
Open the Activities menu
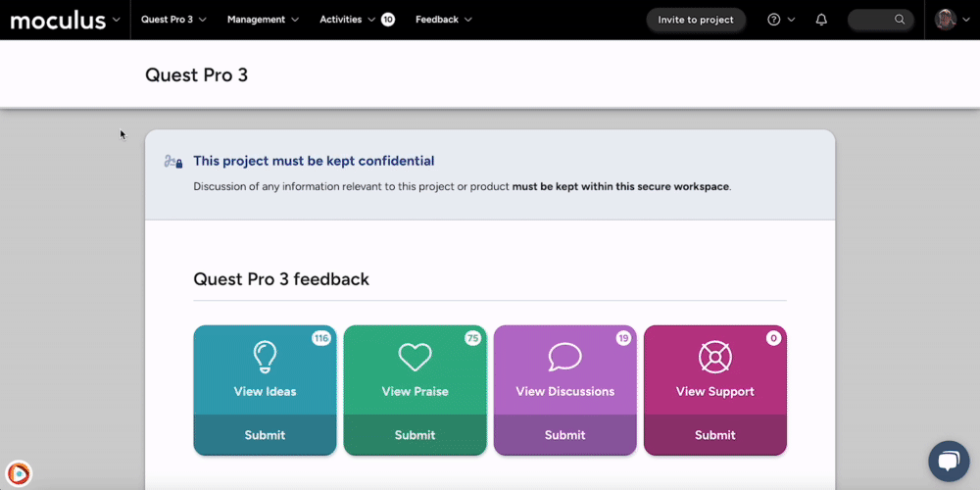[x=348, y=20]
